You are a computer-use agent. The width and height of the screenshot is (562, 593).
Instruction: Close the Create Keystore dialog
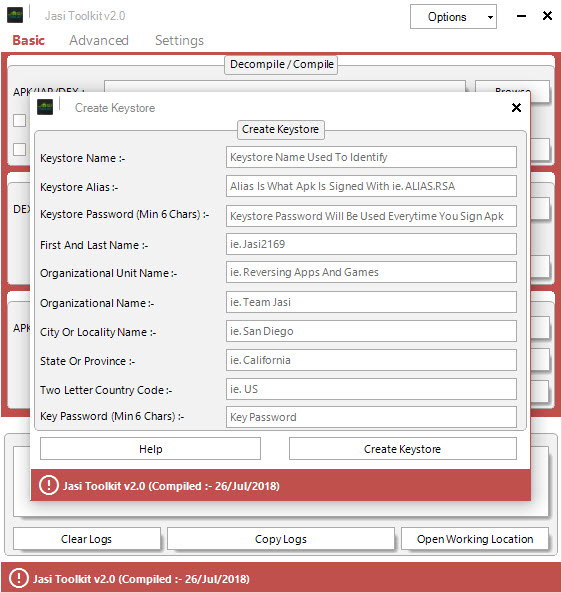516,107
